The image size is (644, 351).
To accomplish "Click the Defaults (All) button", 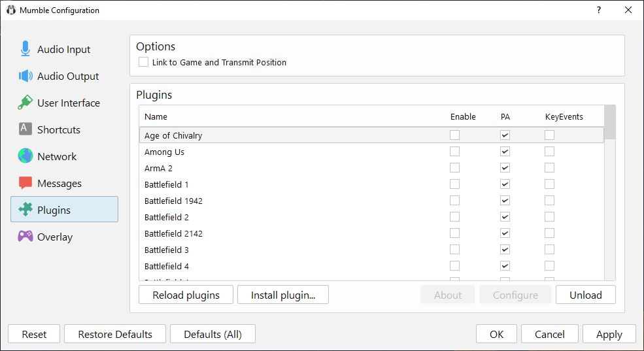I will click(212, 334).
